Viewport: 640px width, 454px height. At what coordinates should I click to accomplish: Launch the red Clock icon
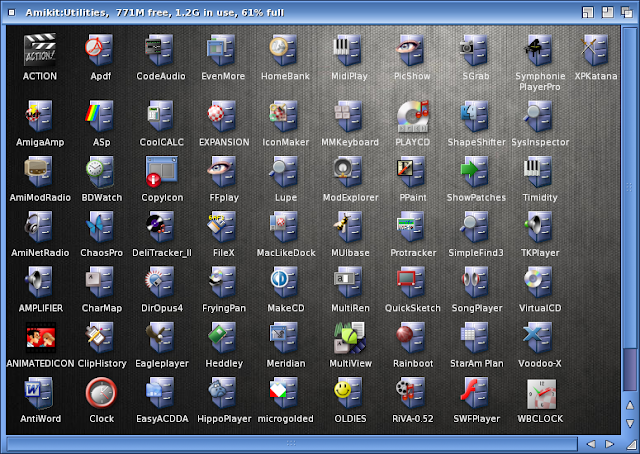pos(101,393)
